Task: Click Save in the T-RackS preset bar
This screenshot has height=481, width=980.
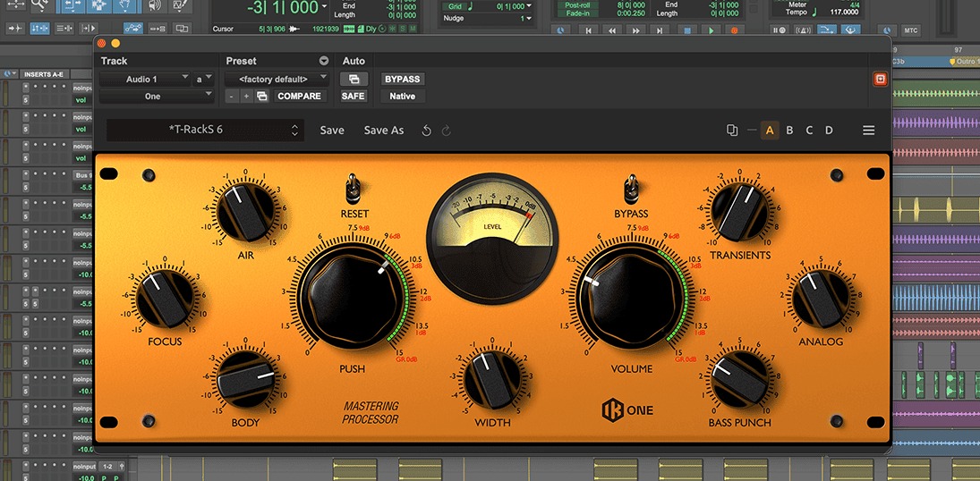Action: 332,130
